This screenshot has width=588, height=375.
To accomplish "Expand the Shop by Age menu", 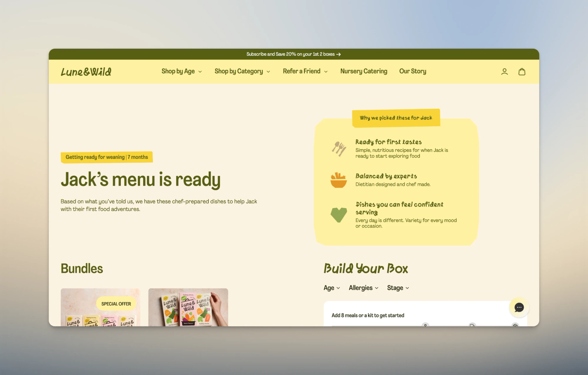I will 182,71.
